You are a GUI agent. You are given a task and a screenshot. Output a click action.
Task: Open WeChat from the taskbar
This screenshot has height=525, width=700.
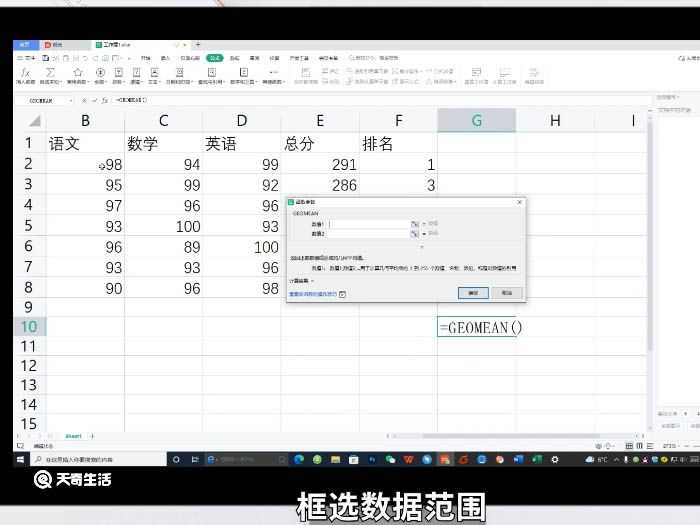coord(390,459)
